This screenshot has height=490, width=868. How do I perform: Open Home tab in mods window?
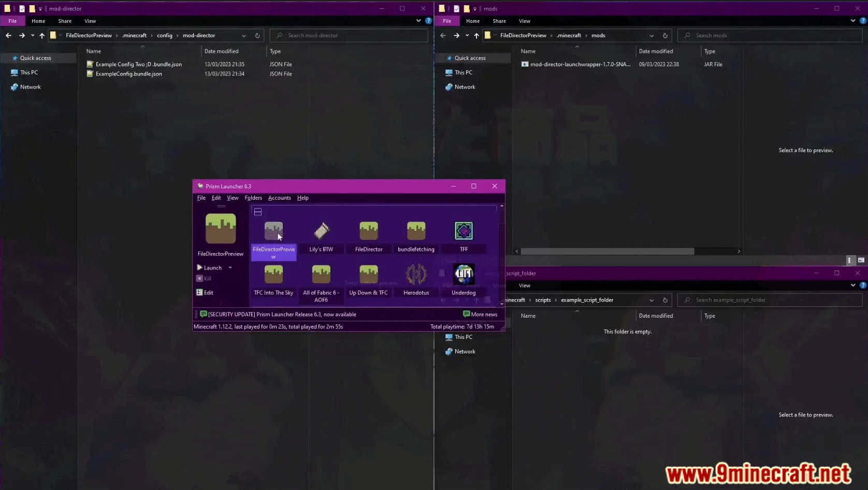[x=473, y=21]
